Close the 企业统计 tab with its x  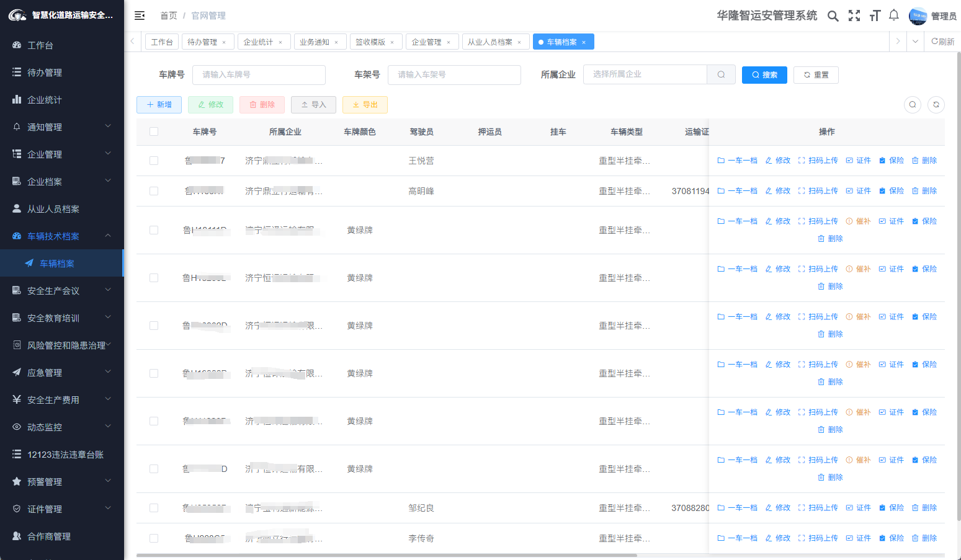(280, 42)
